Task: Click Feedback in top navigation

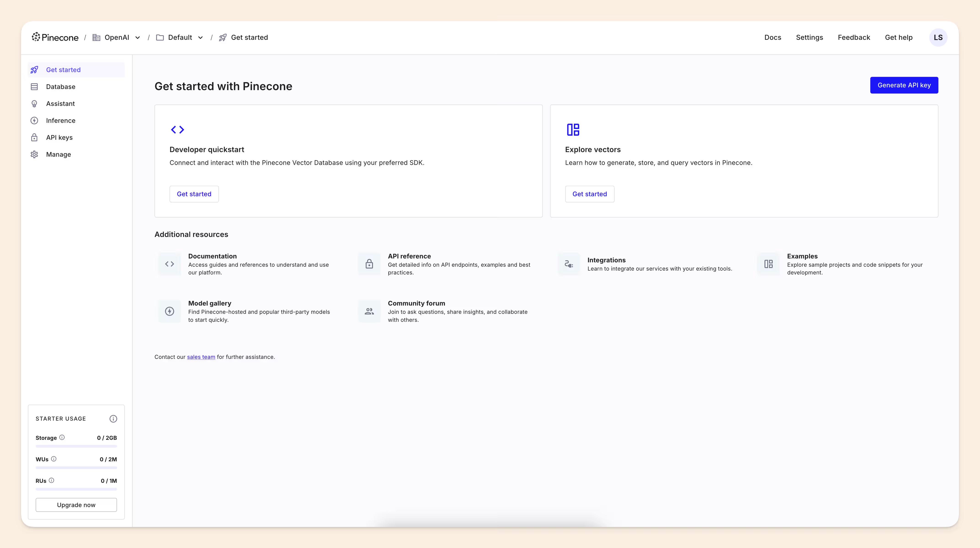Action: [x=854, y=37]
